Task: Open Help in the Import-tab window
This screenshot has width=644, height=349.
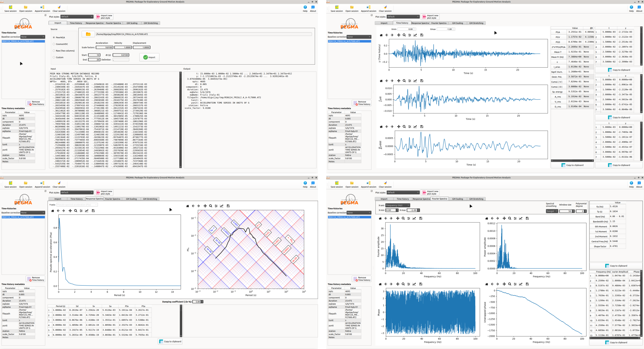Action: pos(305,8)
